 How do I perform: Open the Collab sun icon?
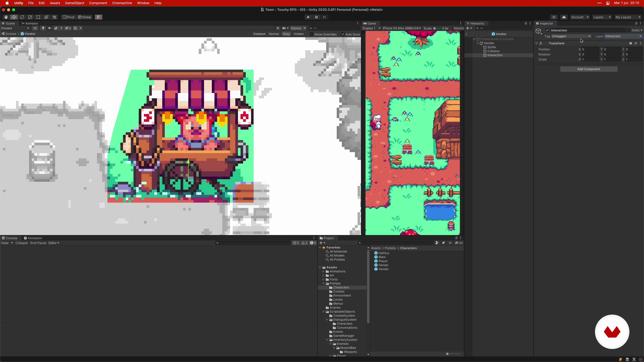[x=554, y=17]
